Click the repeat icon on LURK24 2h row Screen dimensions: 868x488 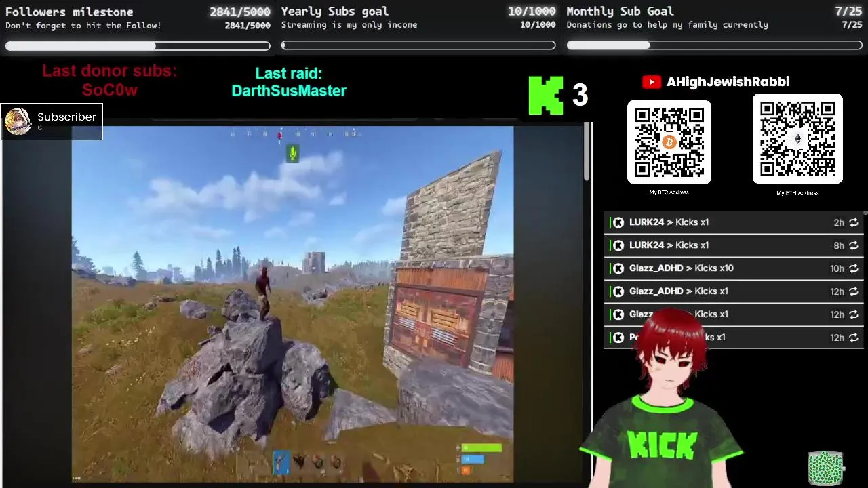(854, 222)
